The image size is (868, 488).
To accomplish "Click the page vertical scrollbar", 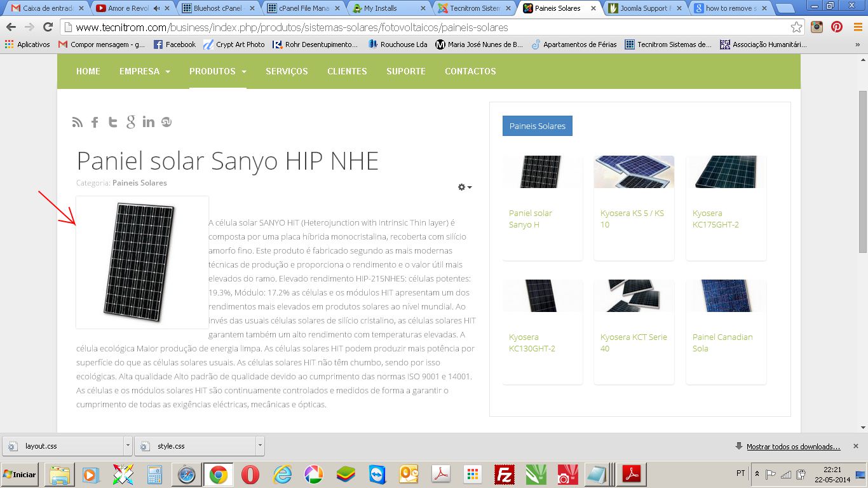I will coord(863,172).
